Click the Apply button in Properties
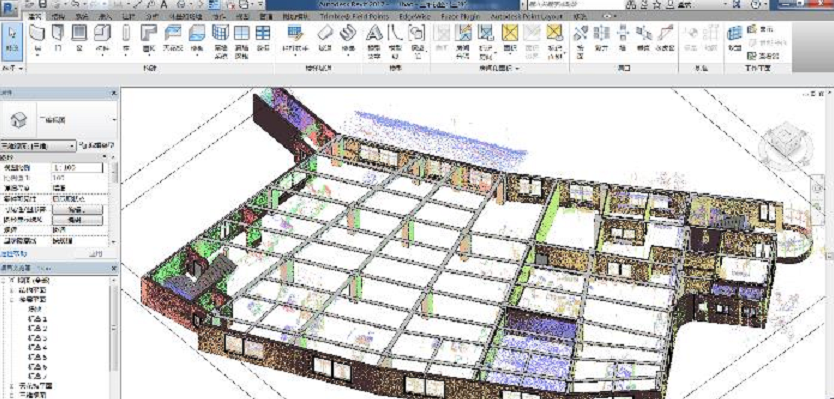 click(96, 254)
